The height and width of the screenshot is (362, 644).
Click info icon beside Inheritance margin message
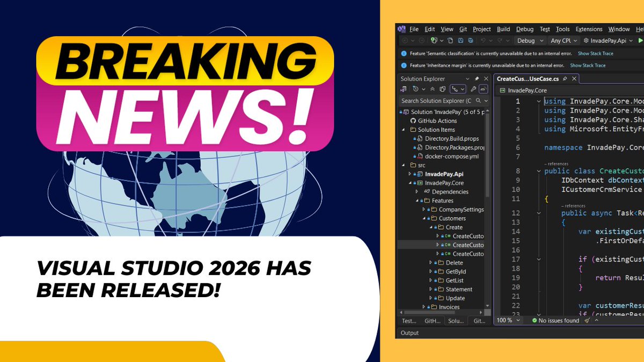(404, 65)
